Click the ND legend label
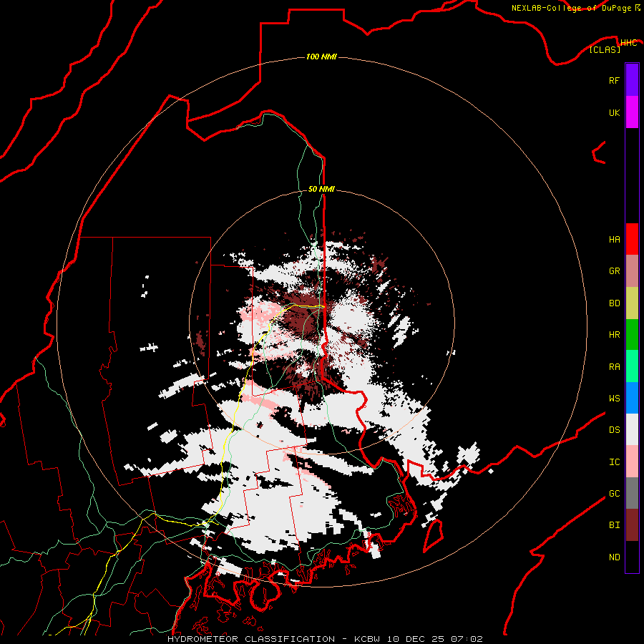 click(614, 557)
